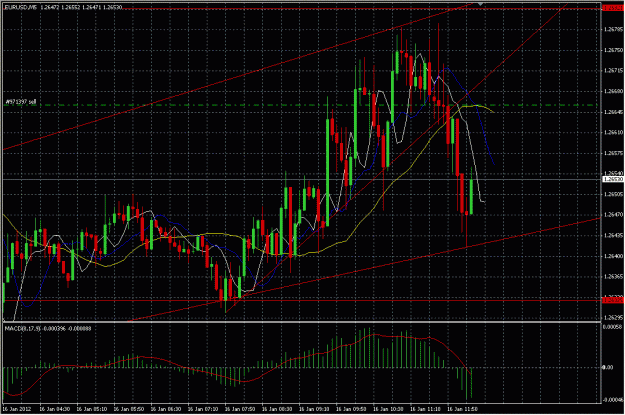The image size is (625, 415).
Task: Click price scale label 1.26575
Action: coord(613,153)
